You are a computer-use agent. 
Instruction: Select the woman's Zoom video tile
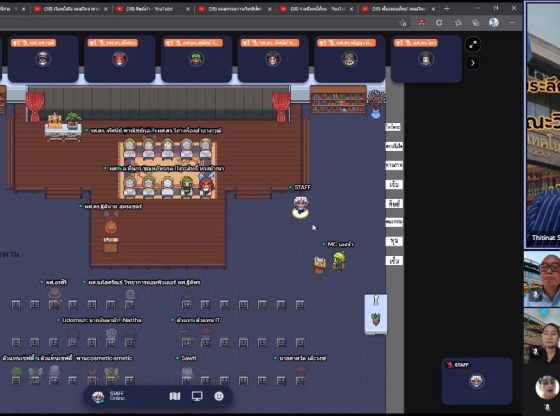coord(542,335)
